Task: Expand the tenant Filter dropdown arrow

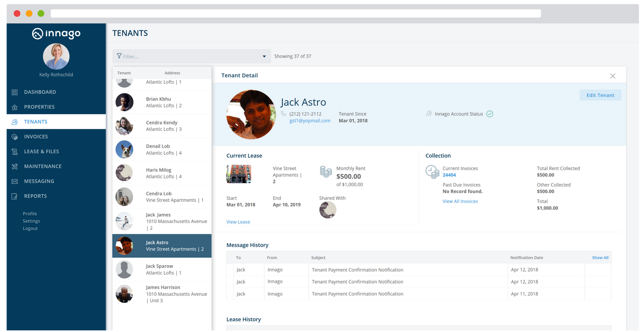Action: point(264,57)
